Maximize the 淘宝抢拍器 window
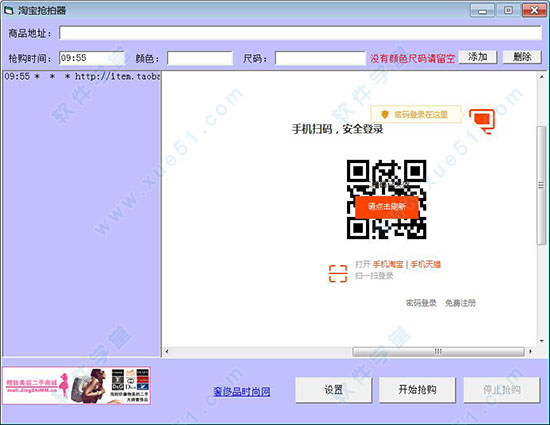The height and width of the screenshot is (425, 550). click(508, 11)
